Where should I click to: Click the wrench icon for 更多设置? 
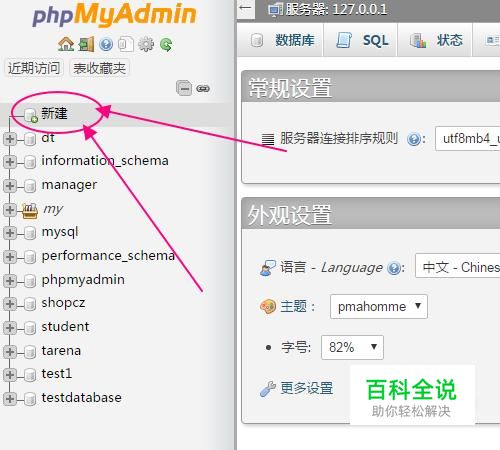click(268, 389)
